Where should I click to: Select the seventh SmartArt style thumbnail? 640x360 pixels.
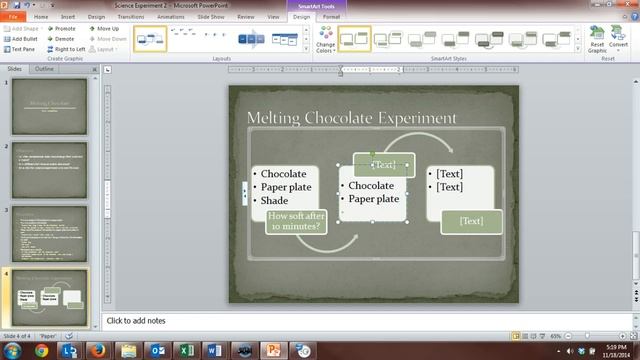coord(556,39)
